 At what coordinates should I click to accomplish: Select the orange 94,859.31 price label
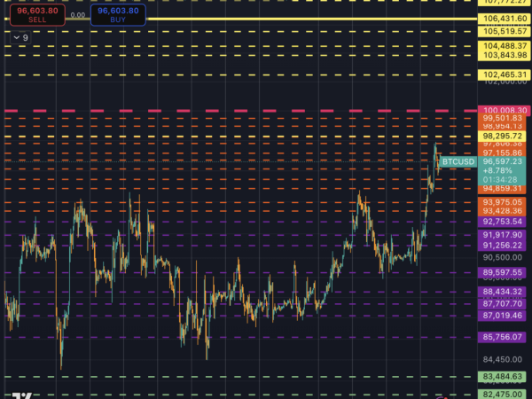coord(502,189)
